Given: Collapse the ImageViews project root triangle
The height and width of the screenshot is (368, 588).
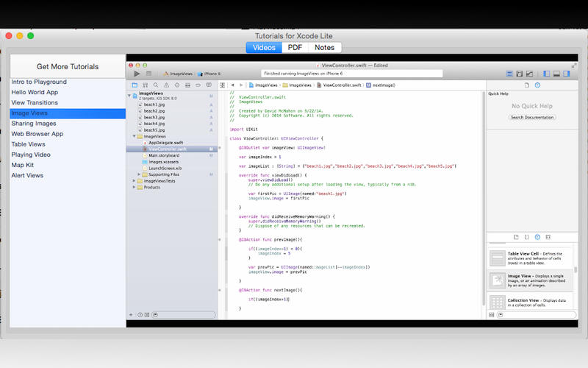Looking at the screenshot, I should 129,96.
